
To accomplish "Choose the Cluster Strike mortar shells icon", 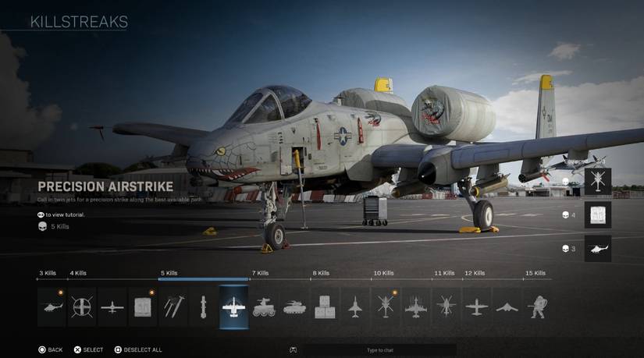I will tap(173, 307).
